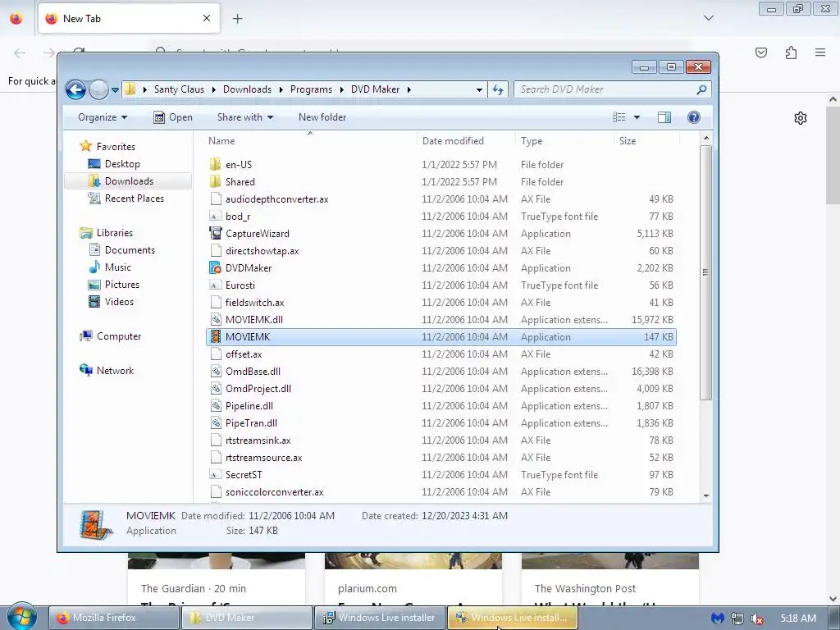Select the en-US folder icon
840x630 pixels.
(216, 164)
